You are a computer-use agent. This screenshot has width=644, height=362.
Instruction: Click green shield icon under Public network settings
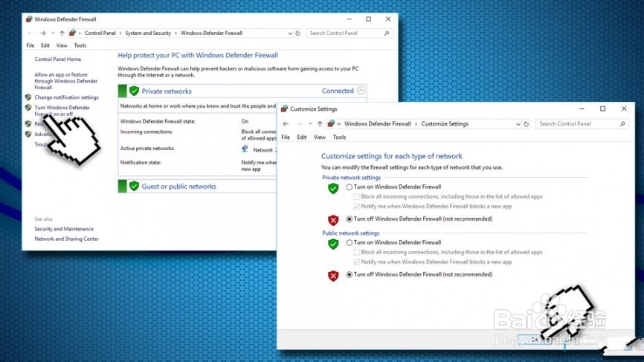333,244
